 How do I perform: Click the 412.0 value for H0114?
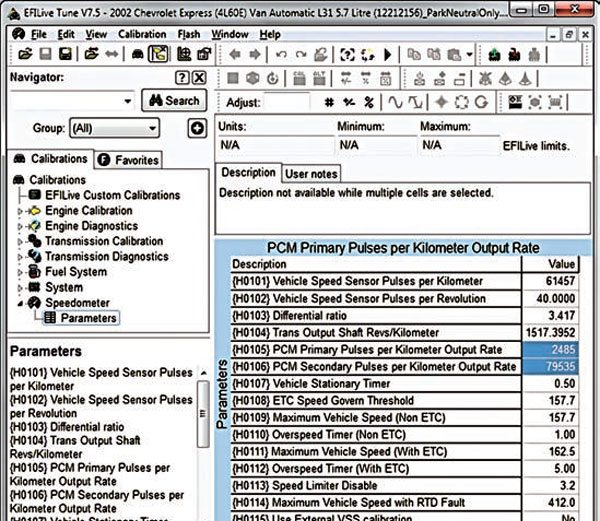click(551, 502)
